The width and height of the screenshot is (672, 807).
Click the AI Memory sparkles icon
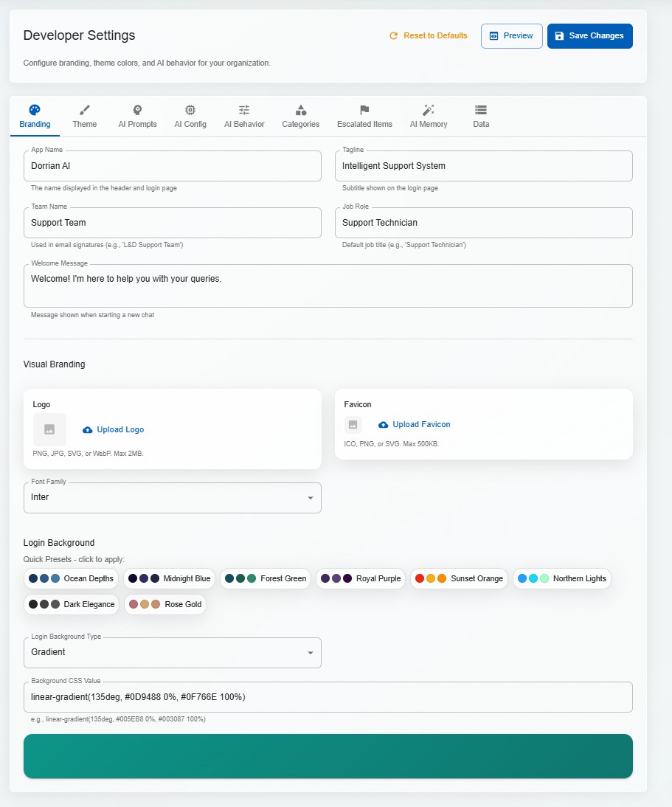pos(429,110)
